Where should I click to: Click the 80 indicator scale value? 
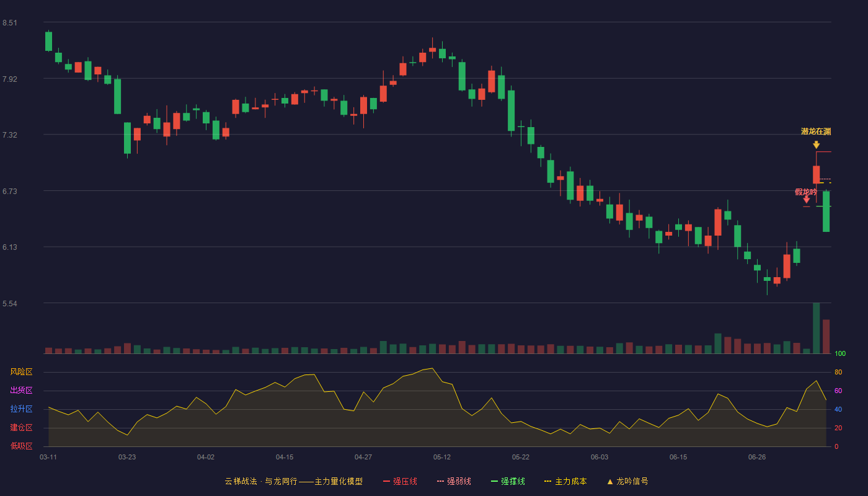point(838,372)
